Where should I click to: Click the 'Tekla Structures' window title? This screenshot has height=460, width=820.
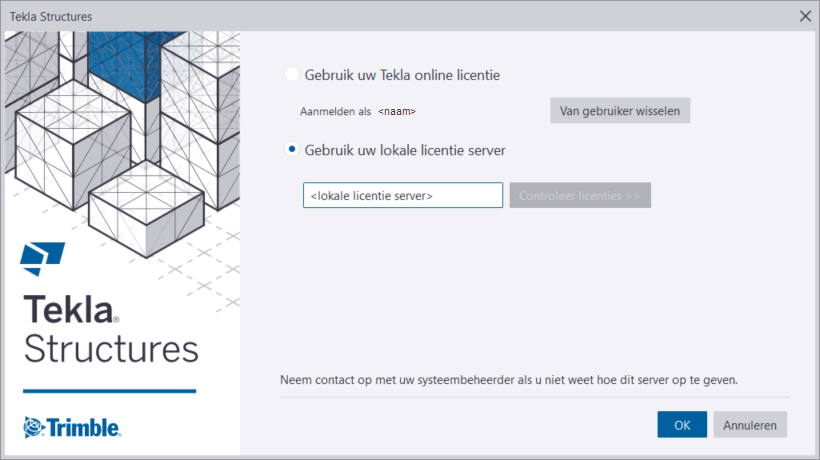[51, 17]
